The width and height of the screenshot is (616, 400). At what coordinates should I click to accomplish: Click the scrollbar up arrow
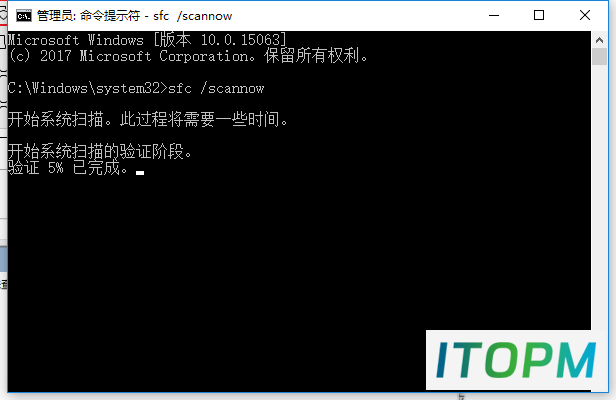pyautogui.click(x=599, y=40)
